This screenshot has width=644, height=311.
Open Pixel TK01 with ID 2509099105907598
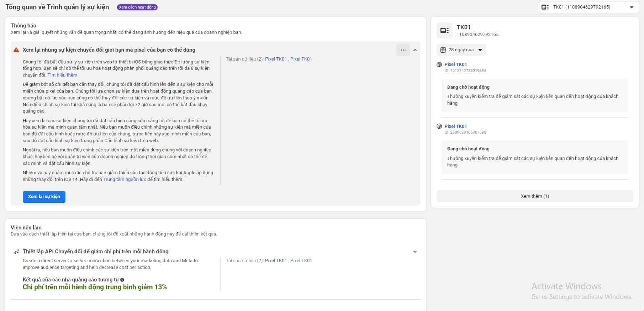pos(455,126)
